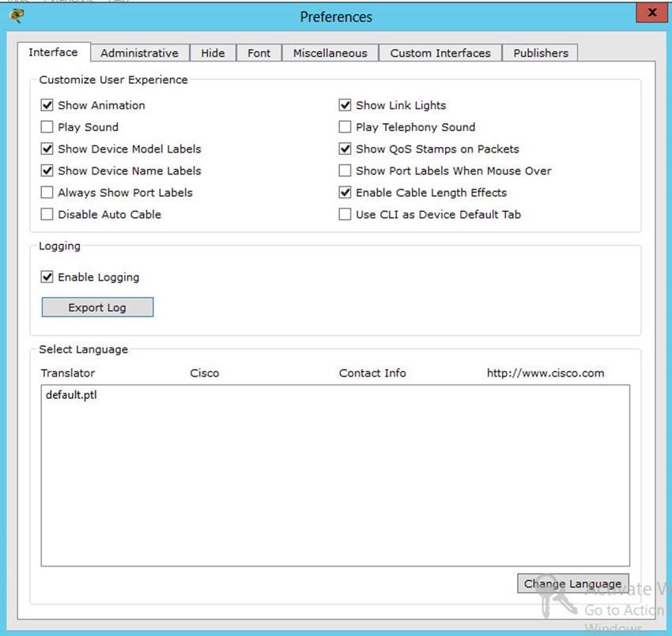
Task: Go to the Miscellaneous tab
Action: pos(330,53)
